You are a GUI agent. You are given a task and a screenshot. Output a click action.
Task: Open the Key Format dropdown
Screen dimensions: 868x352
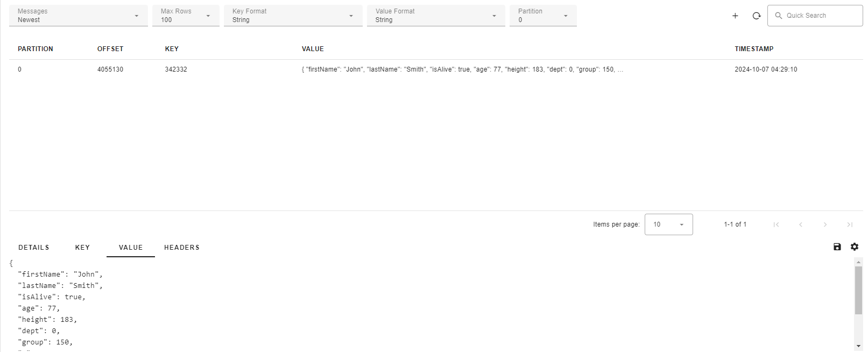(x=293, y=16)
